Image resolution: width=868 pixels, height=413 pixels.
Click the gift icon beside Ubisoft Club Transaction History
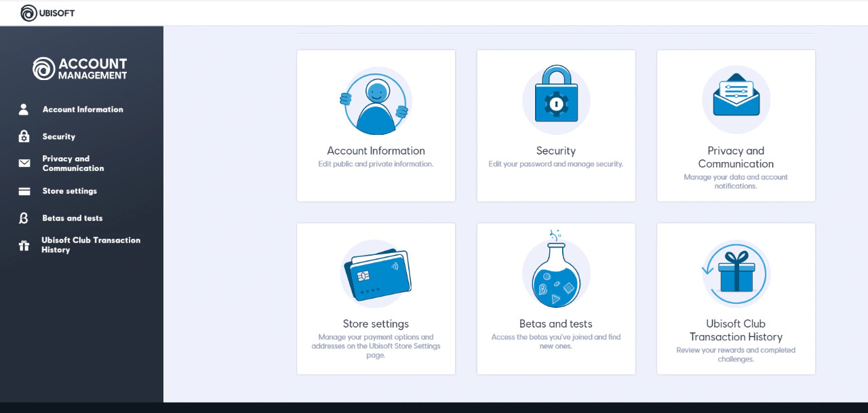pos(24,245)
